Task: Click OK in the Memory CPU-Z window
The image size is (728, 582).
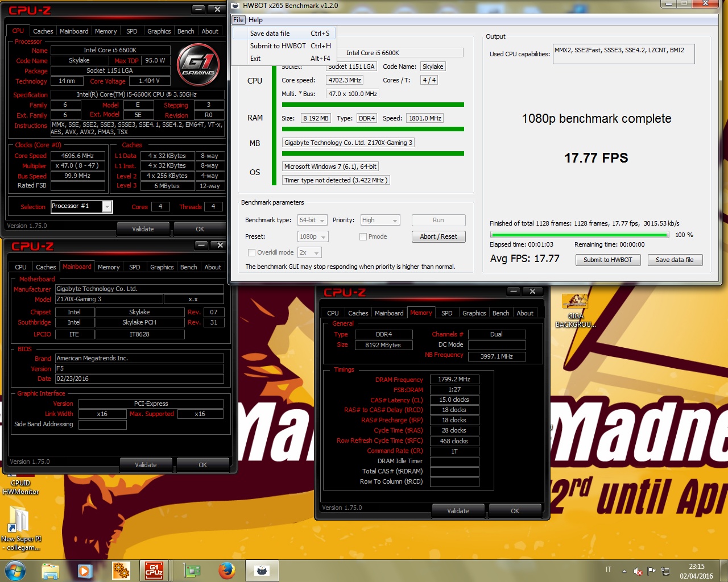Action: tap(515, 511)
